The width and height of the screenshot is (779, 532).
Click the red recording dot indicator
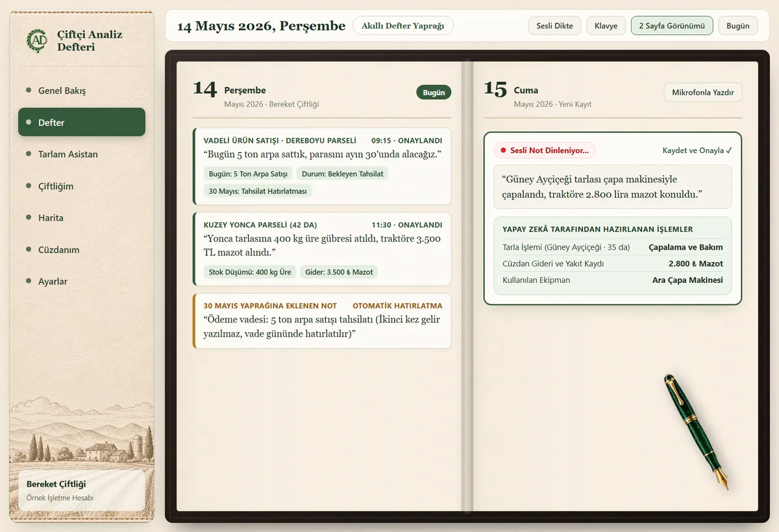pos(503,151)
